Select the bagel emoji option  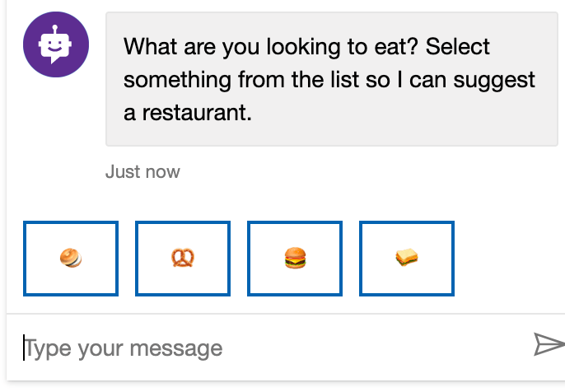pyautogui.click(x=71, y=259)
